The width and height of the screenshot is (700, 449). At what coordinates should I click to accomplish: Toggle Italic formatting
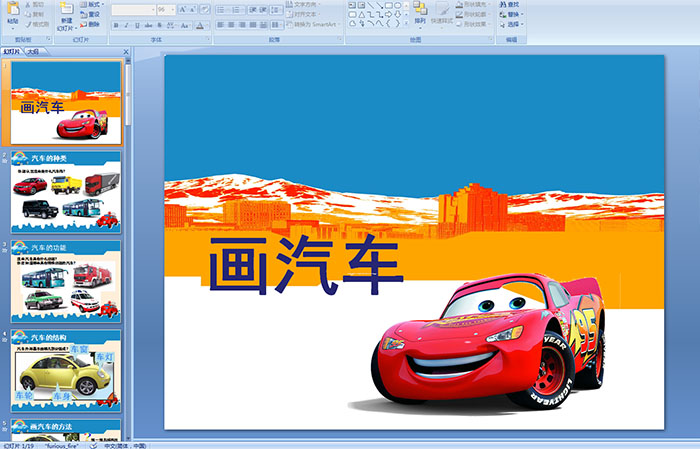click(126, 25)
